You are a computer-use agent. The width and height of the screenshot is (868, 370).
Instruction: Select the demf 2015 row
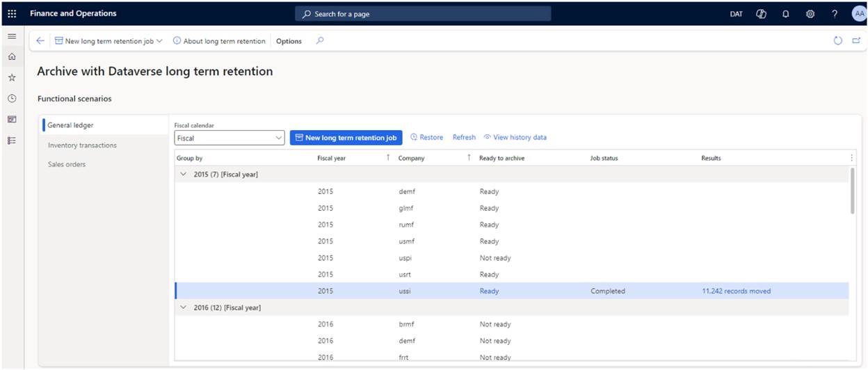click(511, 191)
